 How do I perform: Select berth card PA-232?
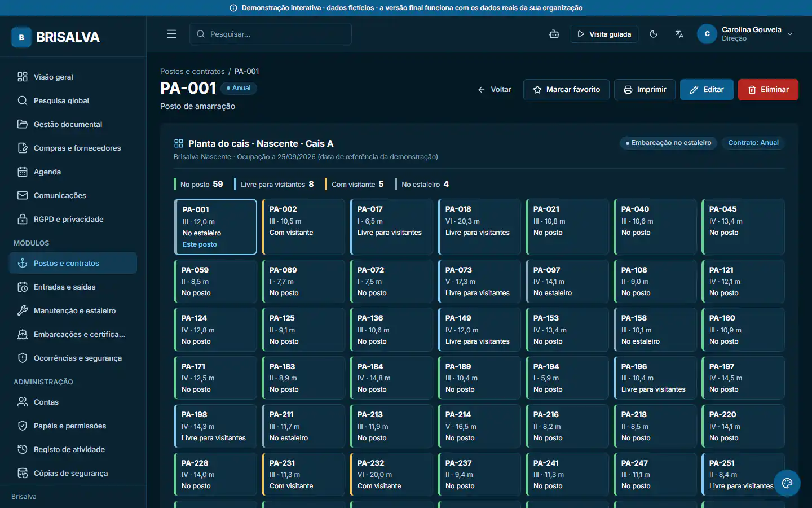(x=391, y=474)
